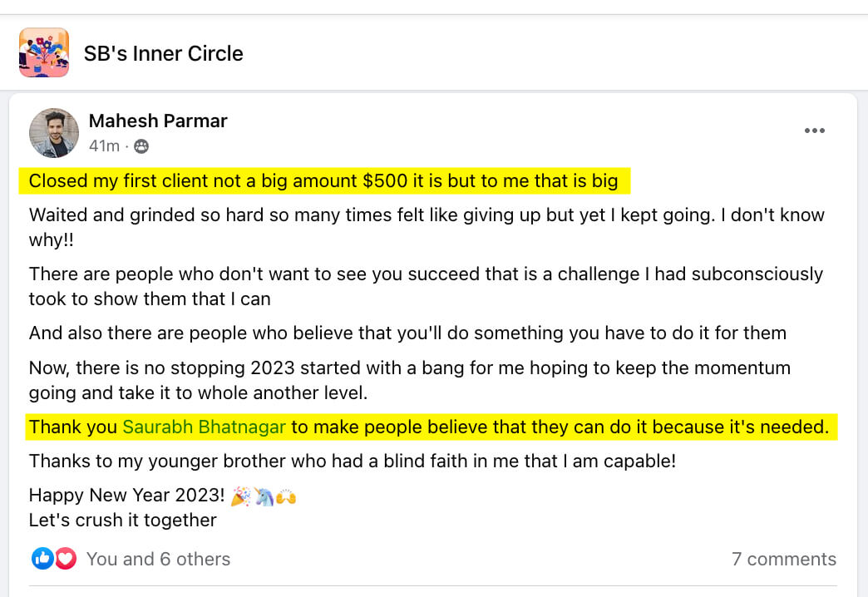Click the highlighted "Closed my first client" line
The width and height of the screenshot is (868, 597).
coord(323,180)
